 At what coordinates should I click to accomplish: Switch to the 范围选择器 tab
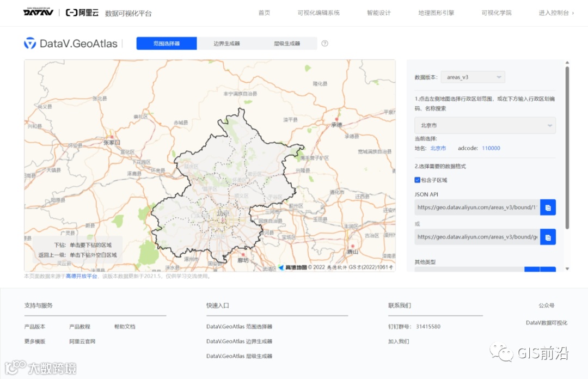coord(167,44)
